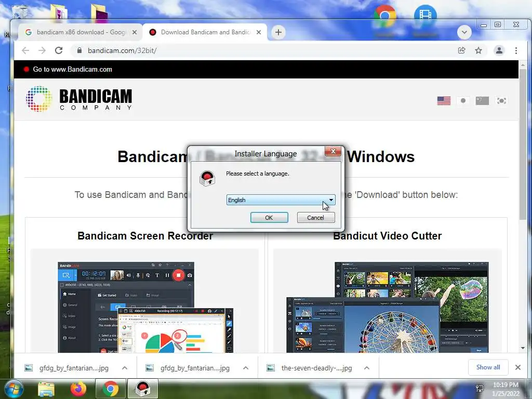Select the Bandicam installer taskbar icon
This screenshot has width=532, height=399.
click(x=143, y=389)
